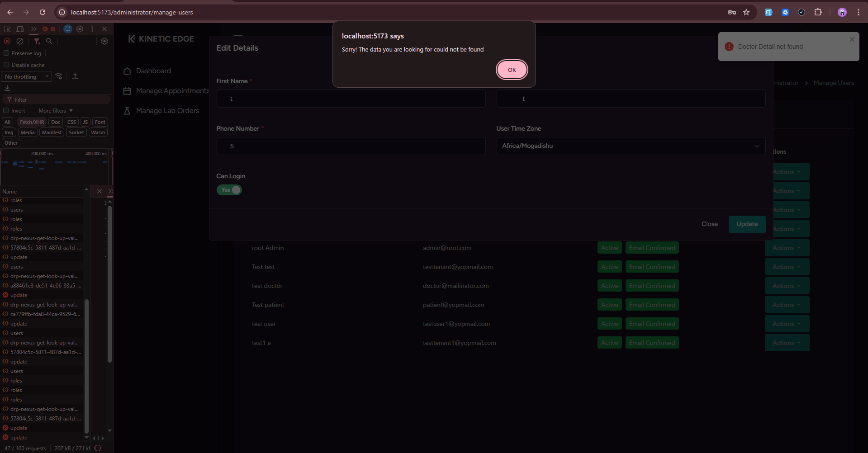Click the Phone Number input field
The height and width of the screenshot is (453, 868).
[x=351, y=146]
